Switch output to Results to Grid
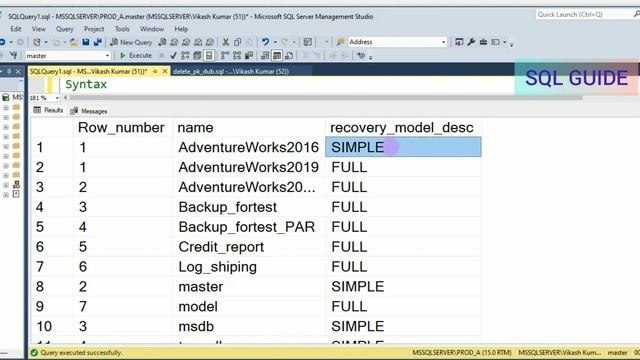 [277, 56]
